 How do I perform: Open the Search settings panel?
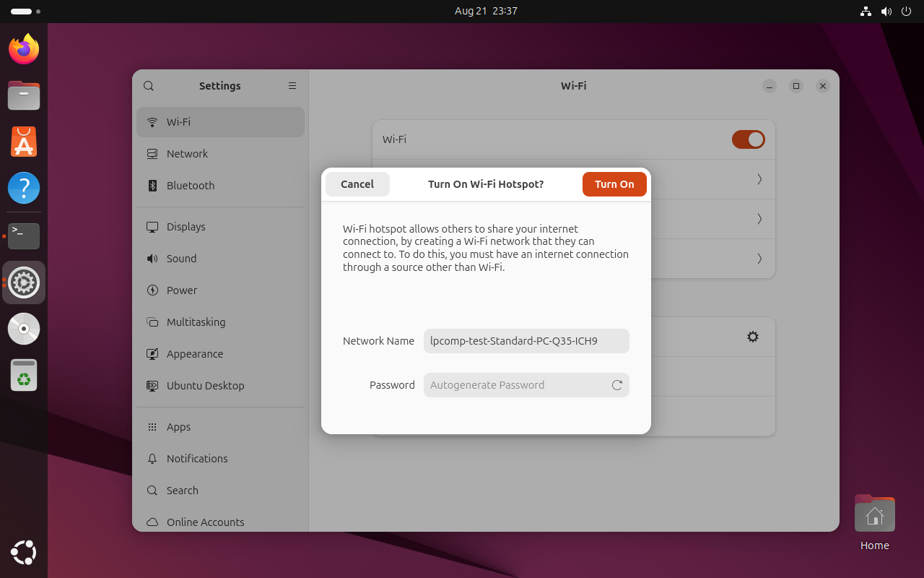(220, 491)
